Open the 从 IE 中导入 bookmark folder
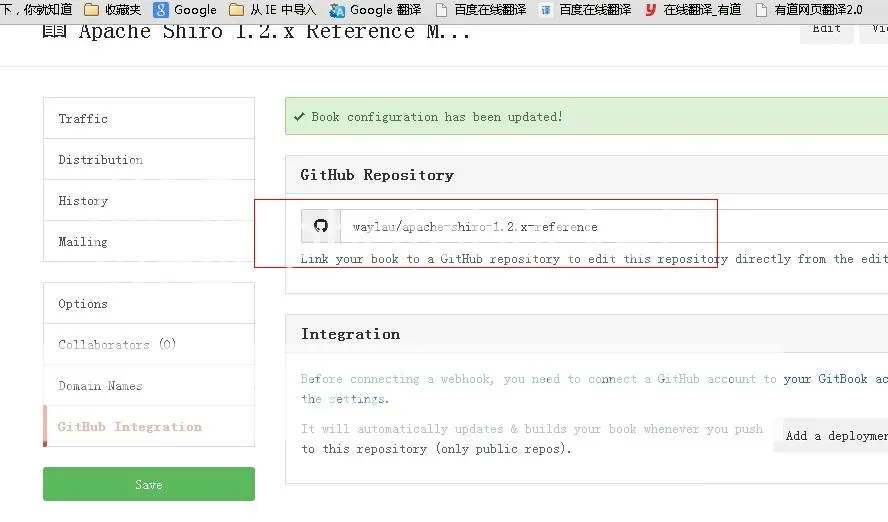This screenshot has height=522, width=888. coord(272,10)
